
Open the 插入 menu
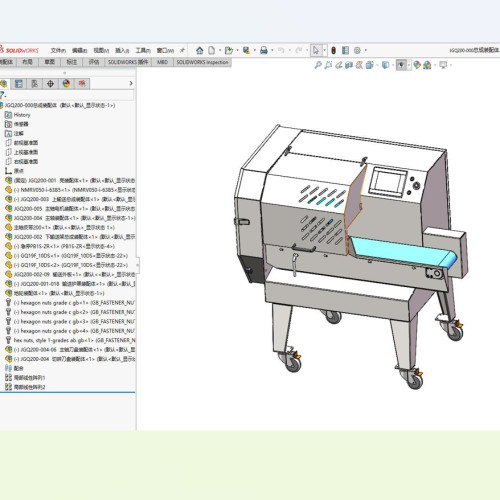(x=122, y=50)
